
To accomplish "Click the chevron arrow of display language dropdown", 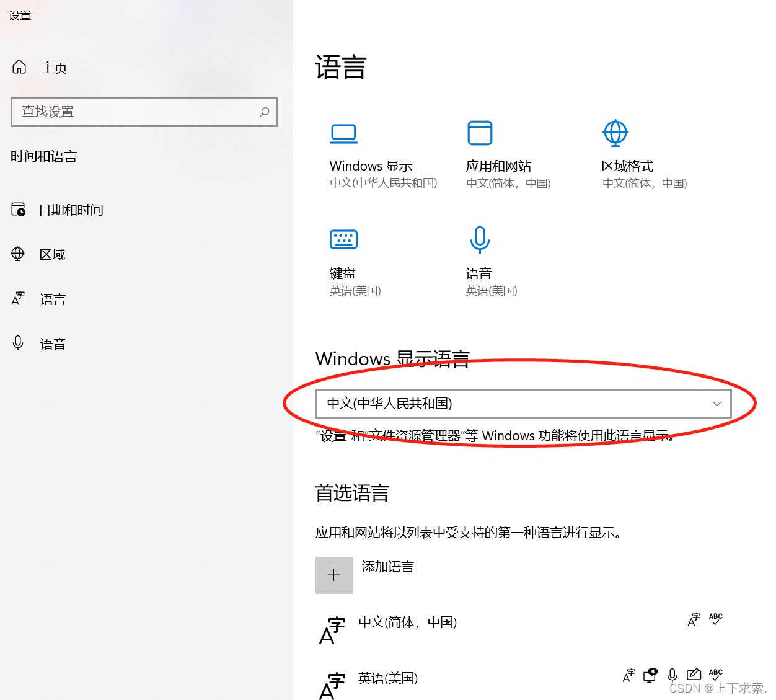I will point(717,404).
